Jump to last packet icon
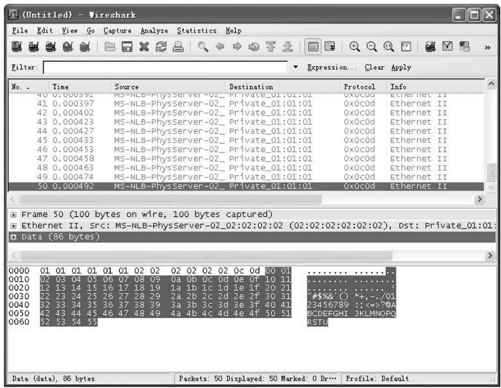This screenshot has width=501, height=388. tap(288, 47)
